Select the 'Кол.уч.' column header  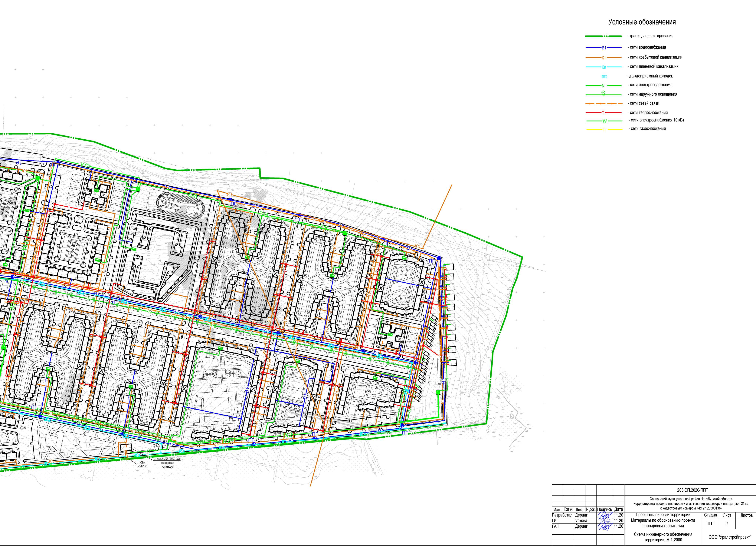click(568, 509)
